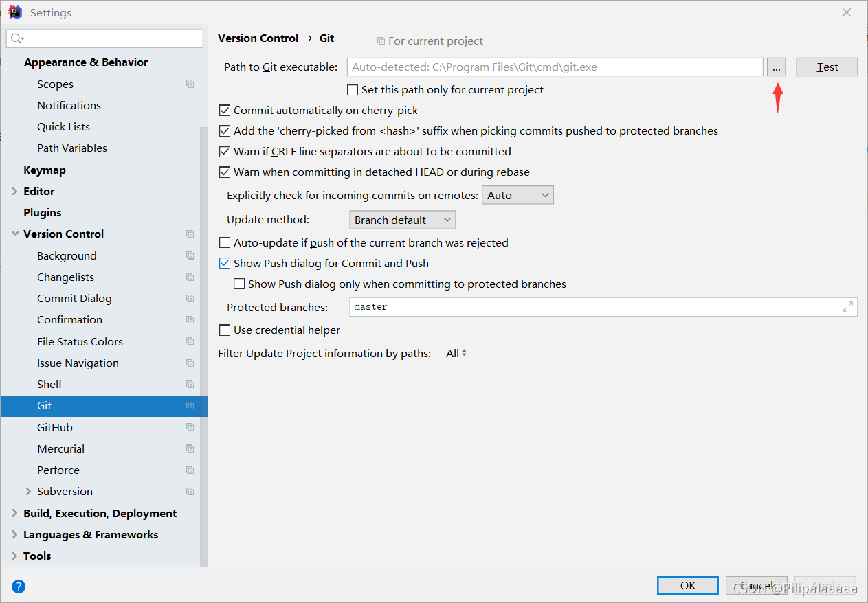Select the Mercurial settings page
Image resolution: width=868 pixels, height=603 pixels.
pyautogui.click(x=60, y=448)
